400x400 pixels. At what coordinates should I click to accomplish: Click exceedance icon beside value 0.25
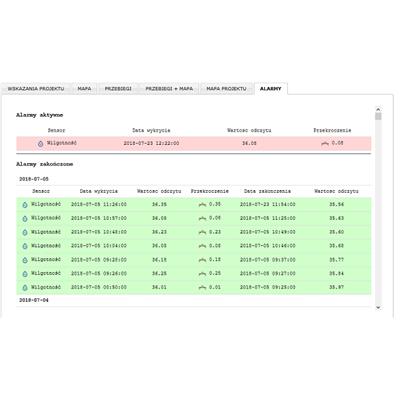tap(202, 274)
